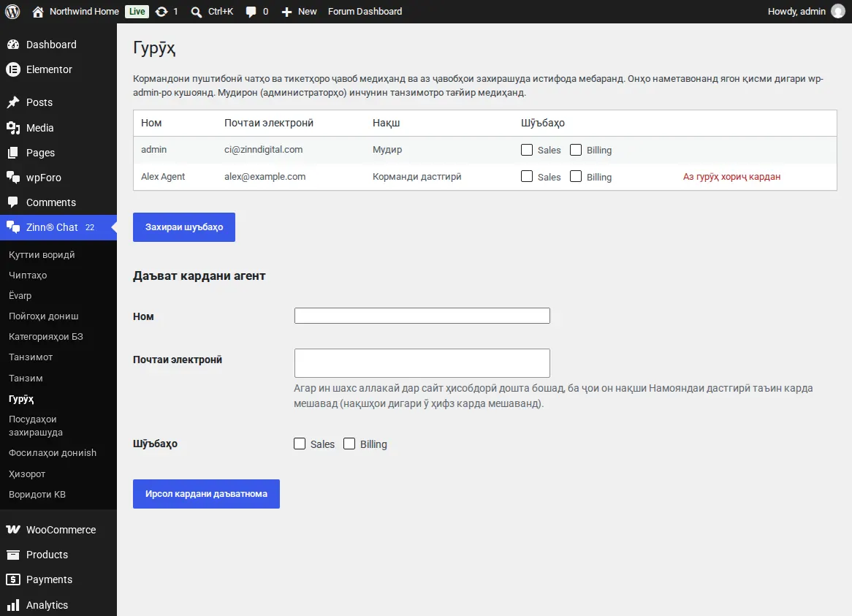
Task: Click the Payments dollar icon
Action: click(13, 579)
